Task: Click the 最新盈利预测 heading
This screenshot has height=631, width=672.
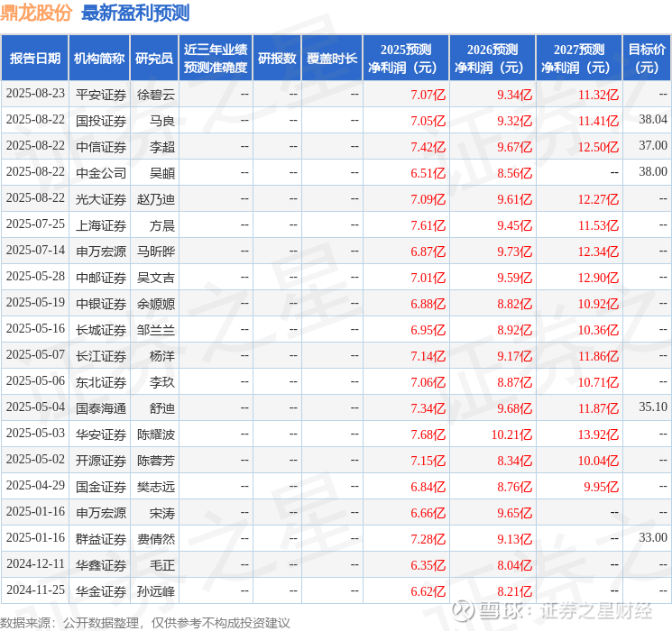Action: [135, 13]
